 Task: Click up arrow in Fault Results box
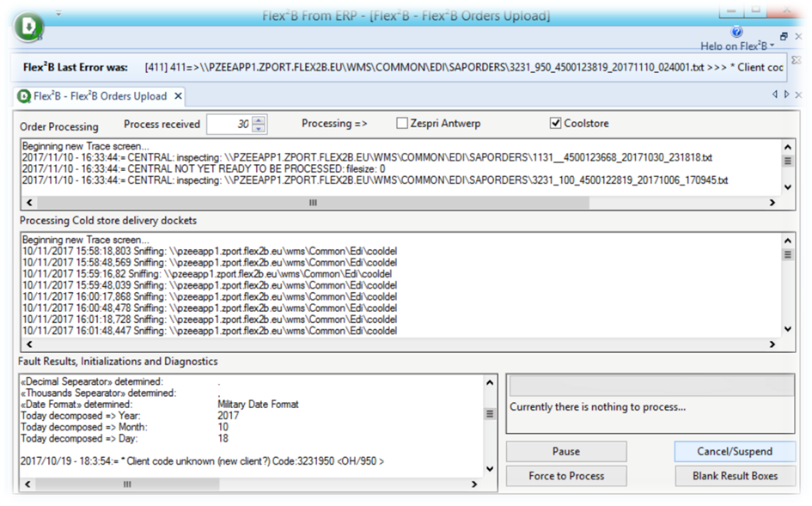tap(490, 383)
